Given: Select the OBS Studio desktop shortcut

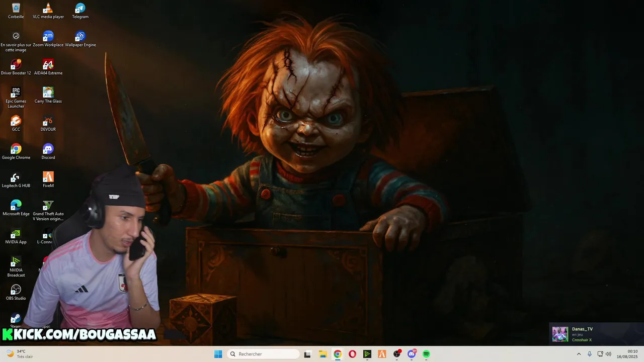Looking at the screenshot, I should coord(16,293).
